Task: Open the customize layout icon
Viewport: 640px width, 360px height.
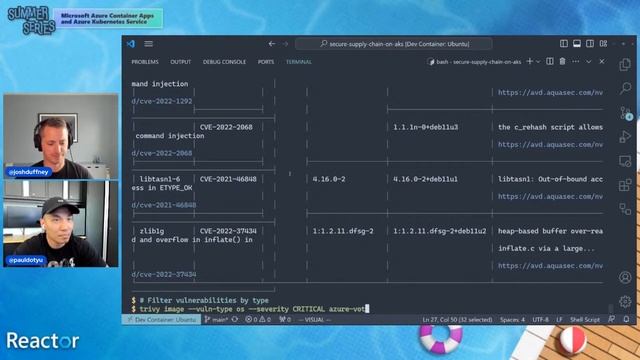Action: click(x=603, y=44)
